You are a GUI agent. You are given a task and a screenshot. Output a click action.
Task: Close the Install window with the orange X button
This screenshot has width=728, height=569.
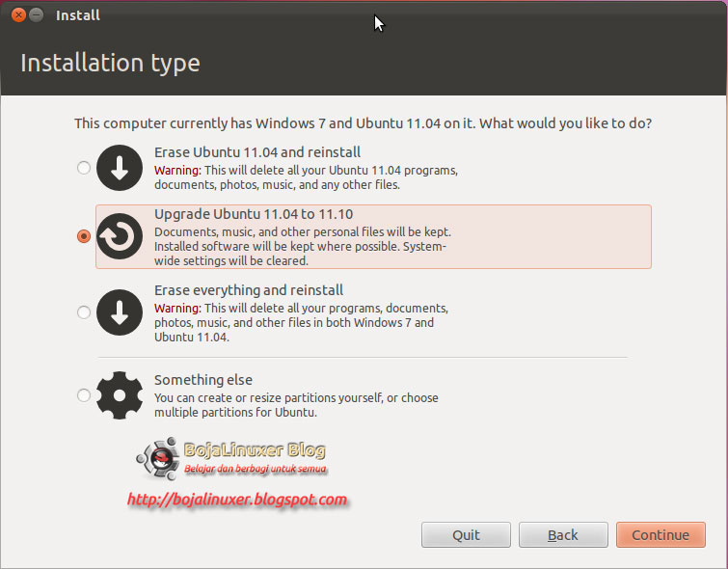coord(18,15)
